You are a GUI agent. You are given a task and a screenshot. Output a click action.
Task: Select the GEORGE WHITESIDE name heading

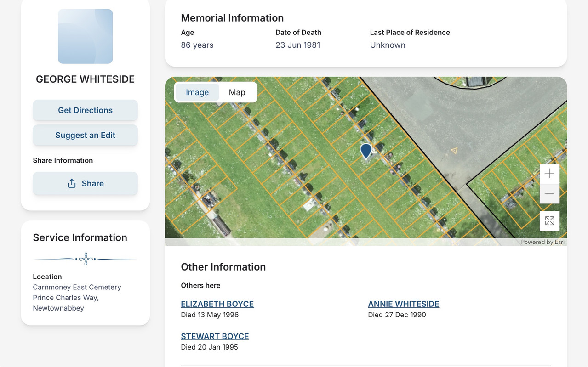coord(86,79)
